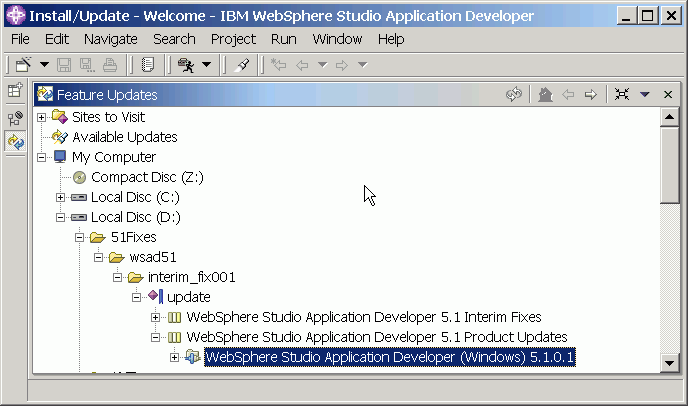Collapse the wsad51 folder
688x406 pixels.
point(99,257)
